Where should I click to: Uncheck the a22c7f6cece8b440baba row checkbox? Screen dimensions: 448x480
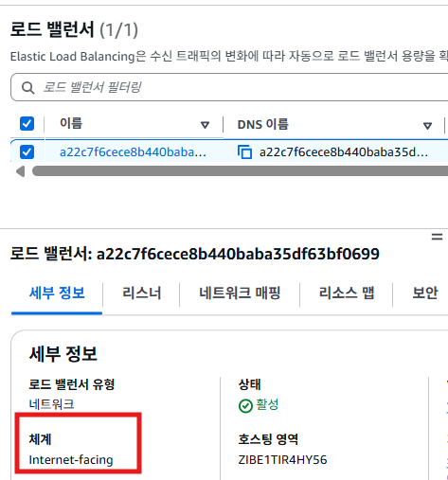coord(27,152)
